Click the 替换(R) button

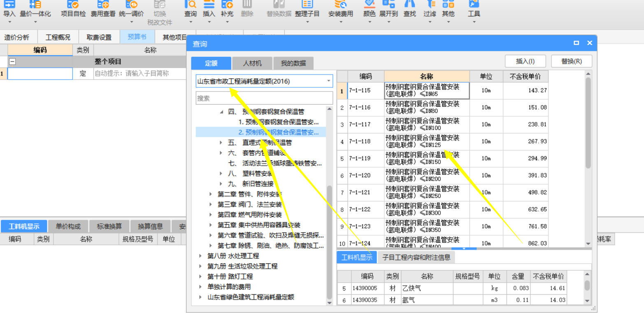tap(572, 61)
